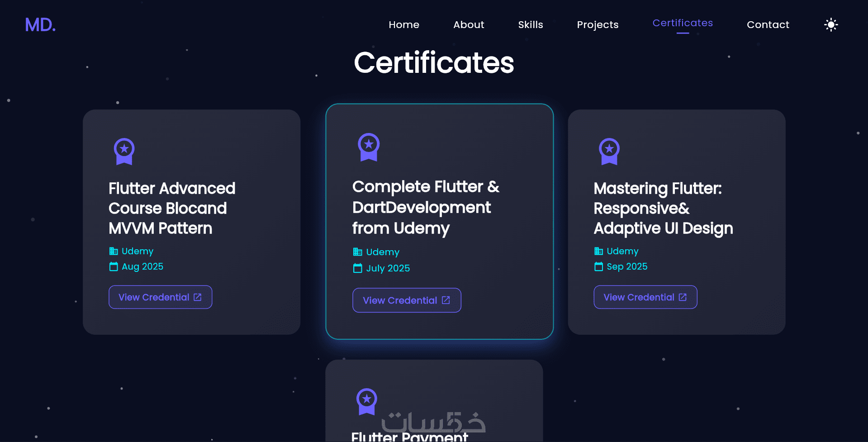Screen dimensions: 868x442
Task: Select the Certificates nav tab
Action: point(683,23)
